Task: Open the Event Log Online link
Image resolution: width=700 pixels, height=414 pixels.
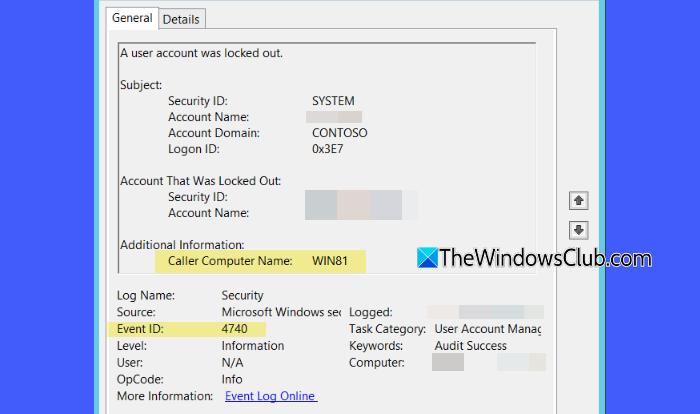Action: click(x=271, y=396)
